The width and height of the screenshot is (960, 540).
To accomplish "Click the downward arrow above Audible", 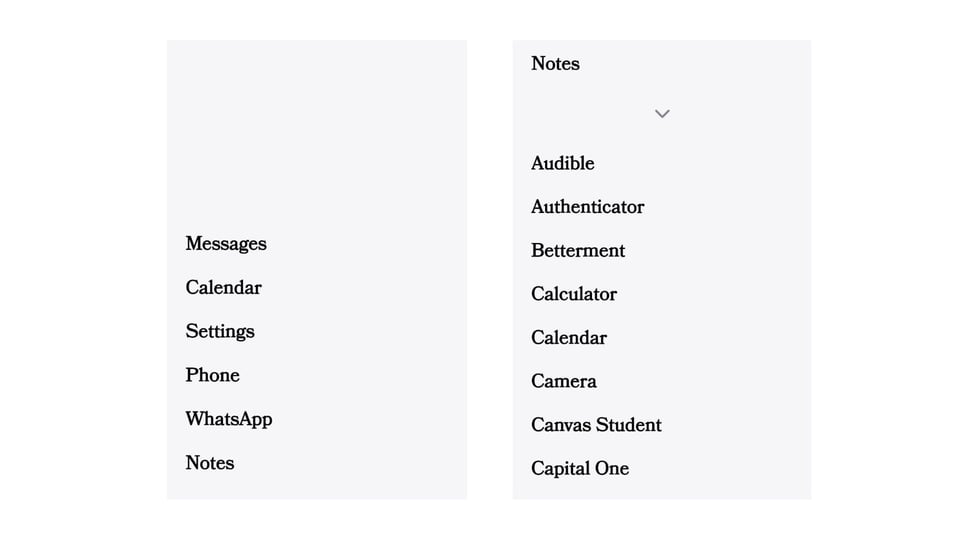I will [662, 114].
